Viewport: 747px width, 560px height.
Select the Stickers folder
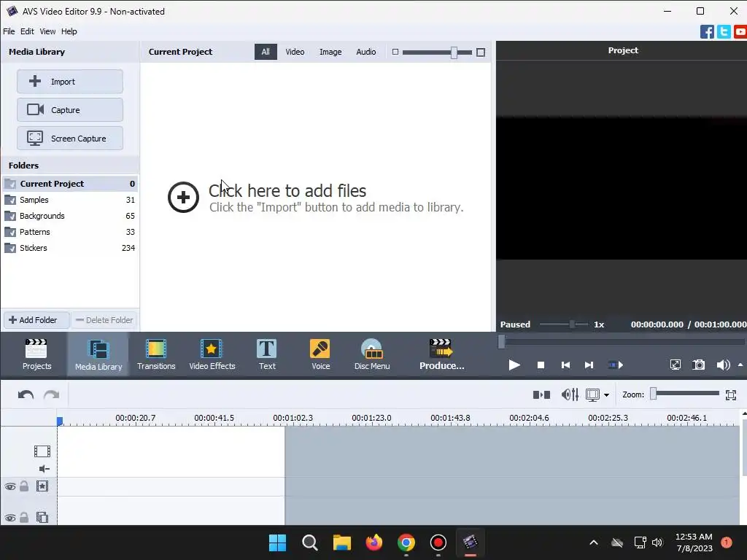coord(70,248)
